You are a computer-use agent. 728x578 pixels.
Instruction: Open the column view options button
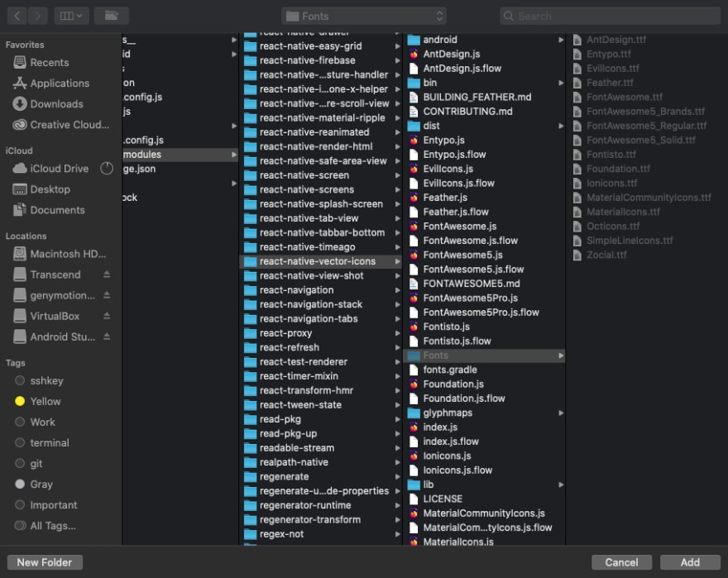coord(71,17)
